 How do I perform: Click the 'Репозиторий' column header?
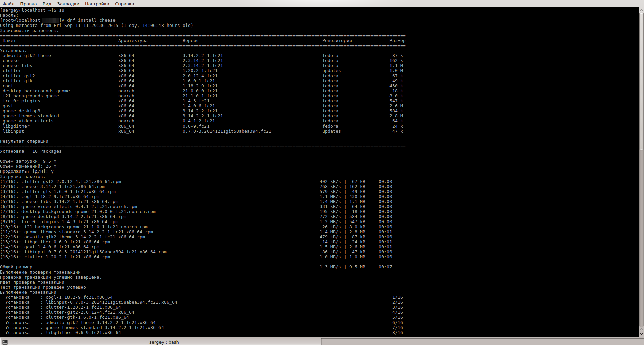[337, 41]
